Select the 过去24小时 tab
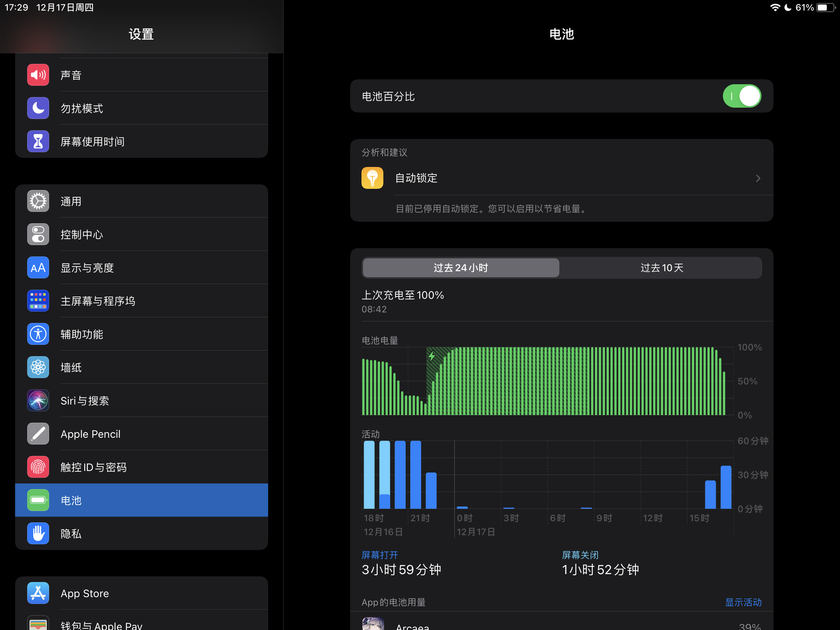 click(461, 268)
